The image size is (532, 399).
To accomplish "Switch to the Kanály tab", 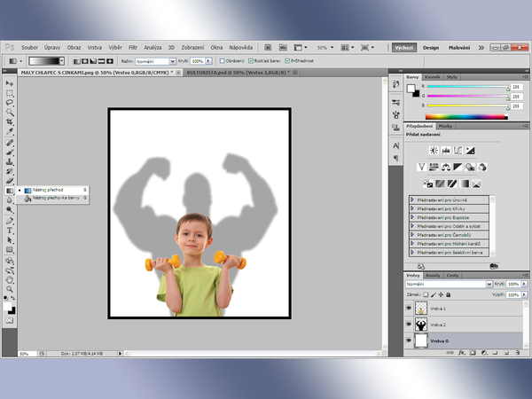I will (432, 275).
